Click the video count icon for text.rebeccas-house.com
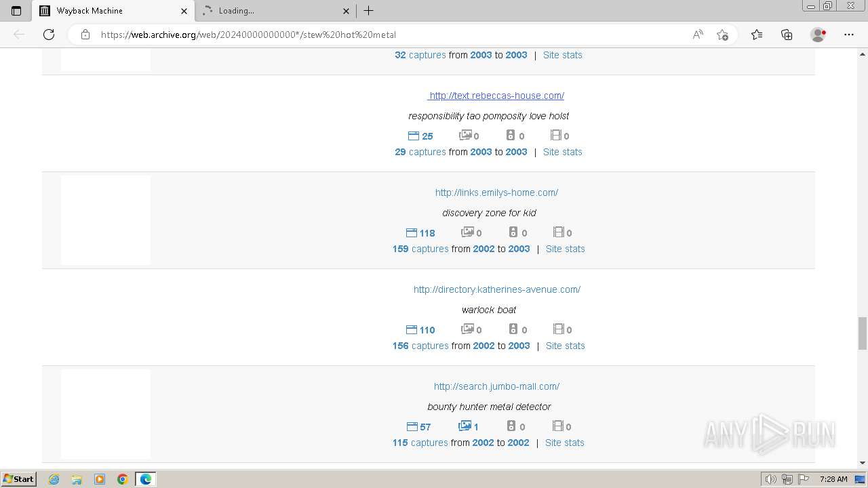Image resolution: width=868 pixels, height=488 pixels. (555, 136)
